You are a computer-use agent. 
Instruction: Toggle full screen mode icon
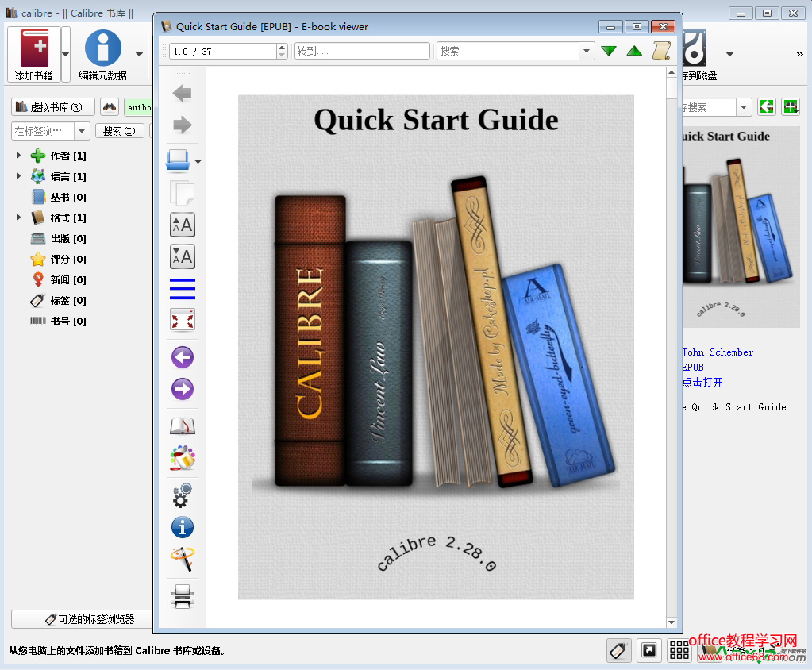(183, 320)
